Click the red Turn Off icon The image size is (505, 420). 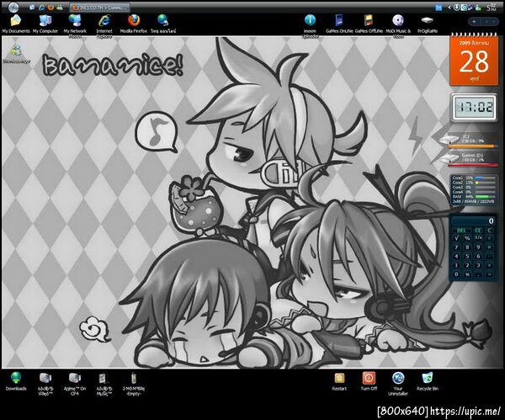coord(369,378)
